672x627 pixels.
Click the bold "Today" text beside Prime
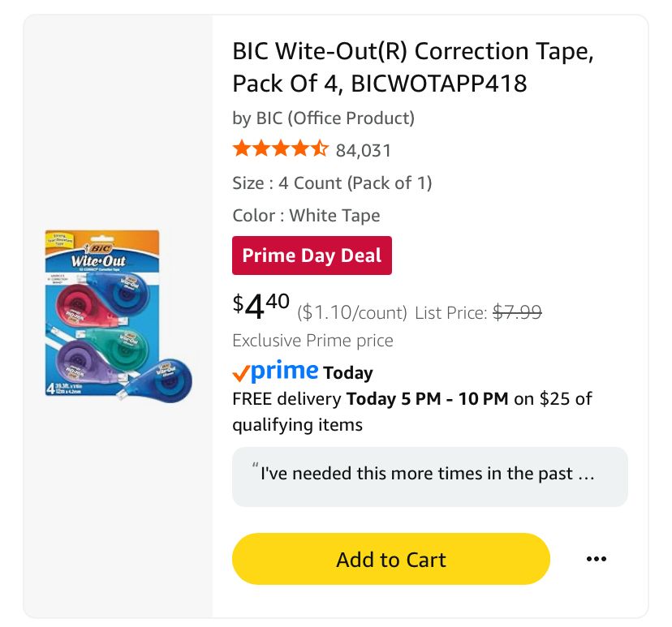pos(348,373)
